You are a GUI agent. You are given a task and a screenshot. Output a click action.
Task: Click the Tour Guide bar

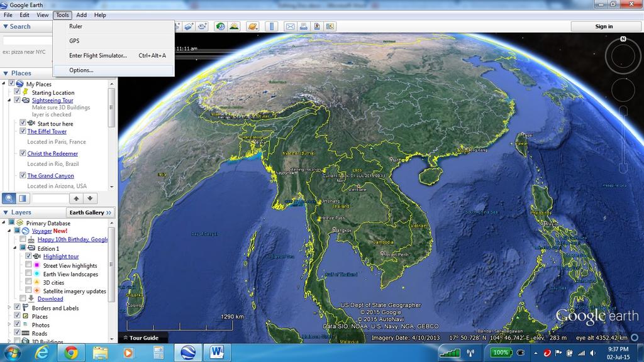(x=143, y=337)
